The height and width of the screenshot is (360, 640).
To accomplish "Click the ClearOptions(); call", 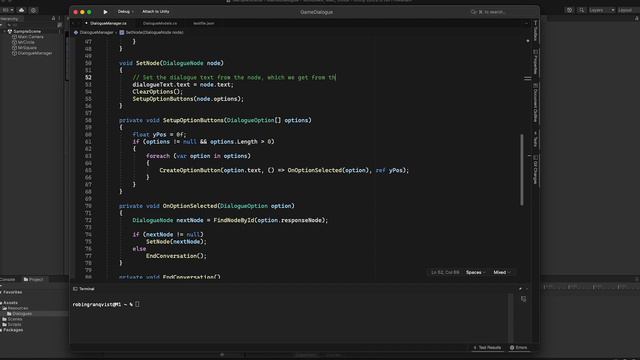I will point(158,91).
